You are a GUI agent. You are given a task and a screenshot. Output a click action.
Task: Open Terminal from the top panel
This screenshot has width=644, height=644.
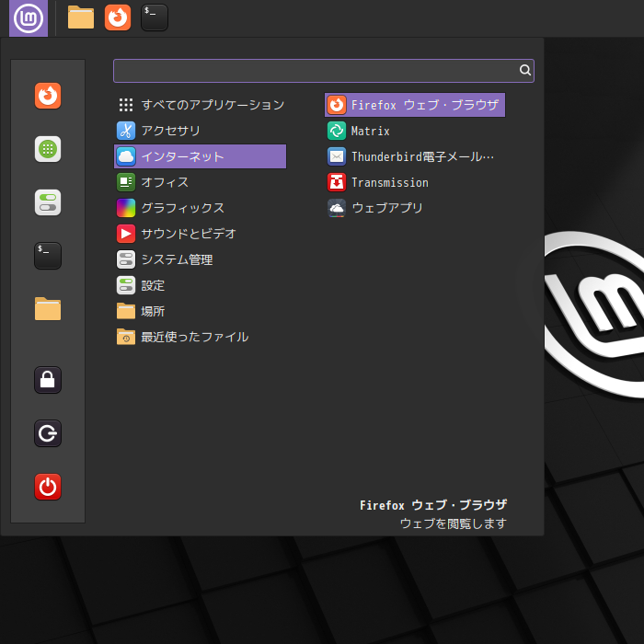(155, 17)
